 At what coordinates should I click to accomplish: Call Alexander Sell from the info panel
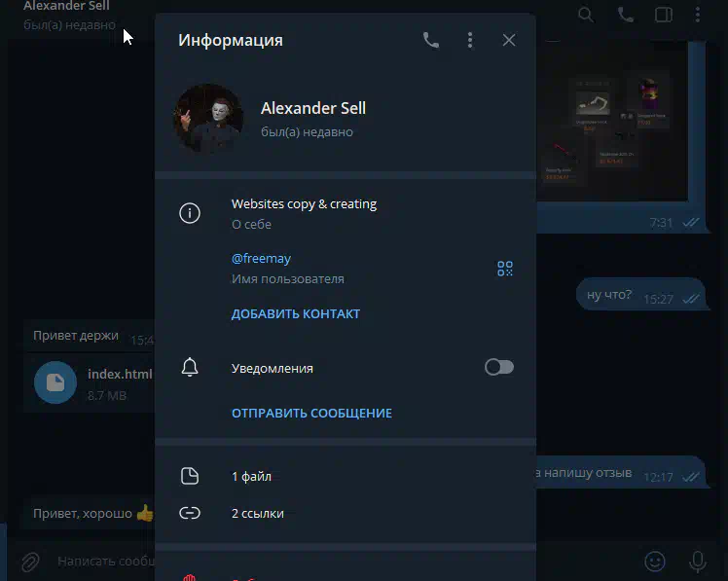(431, 41)
